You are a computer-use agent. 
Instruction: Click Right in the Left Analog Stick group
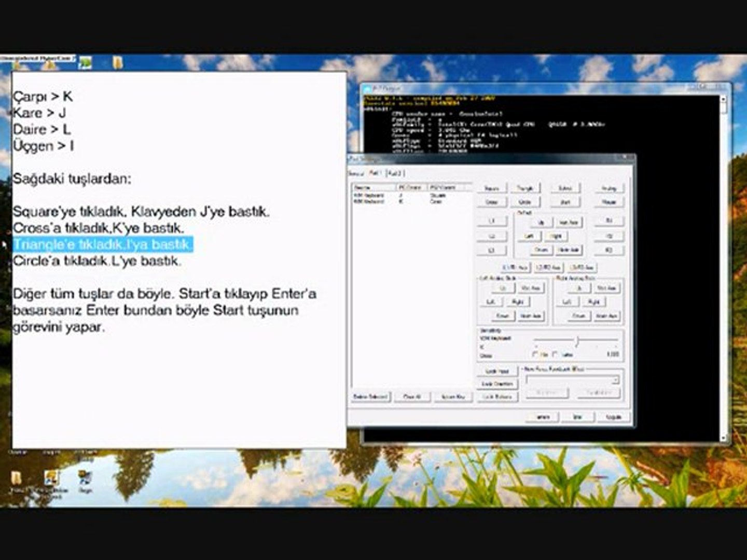(x=517, y=302)
